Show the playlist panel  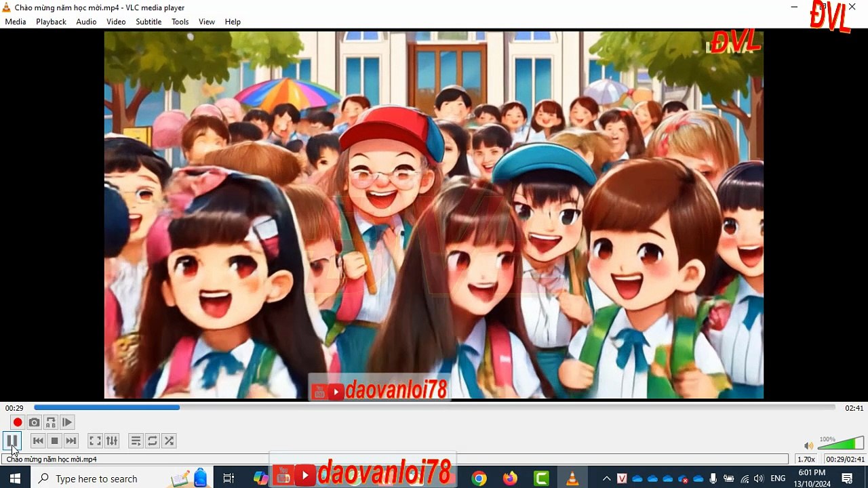coord(136,441)
